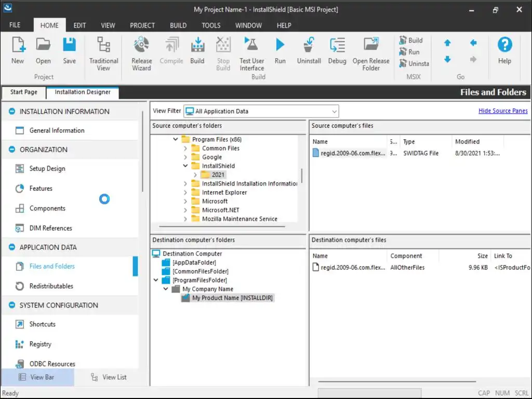Click the greyed forward arrow in the Go group
The image size is (532, 399).
click(473, 59)
